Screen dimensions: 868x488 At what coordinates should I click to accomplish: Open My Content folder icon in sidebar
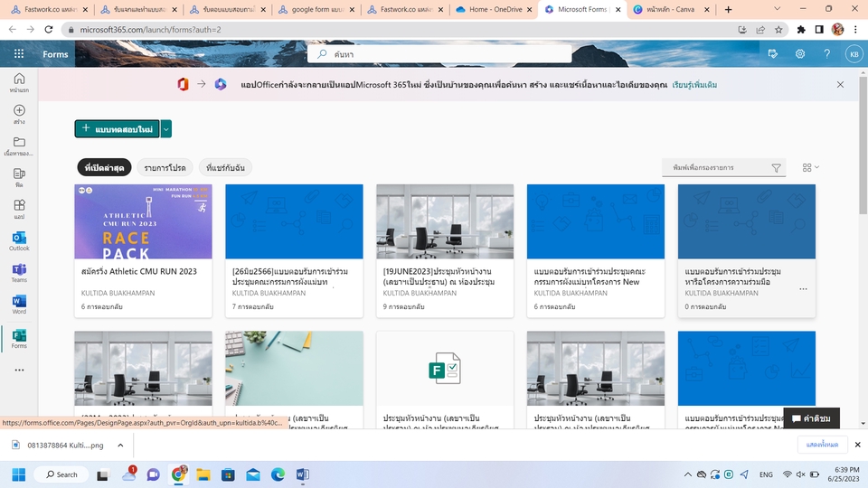click(19, 145)
